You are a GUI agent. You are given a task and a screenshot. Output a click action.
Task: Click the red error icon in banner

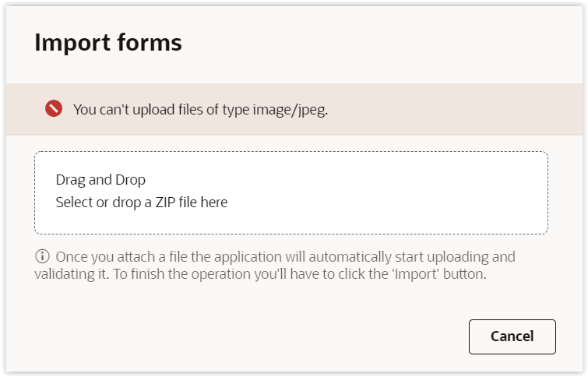53,109
